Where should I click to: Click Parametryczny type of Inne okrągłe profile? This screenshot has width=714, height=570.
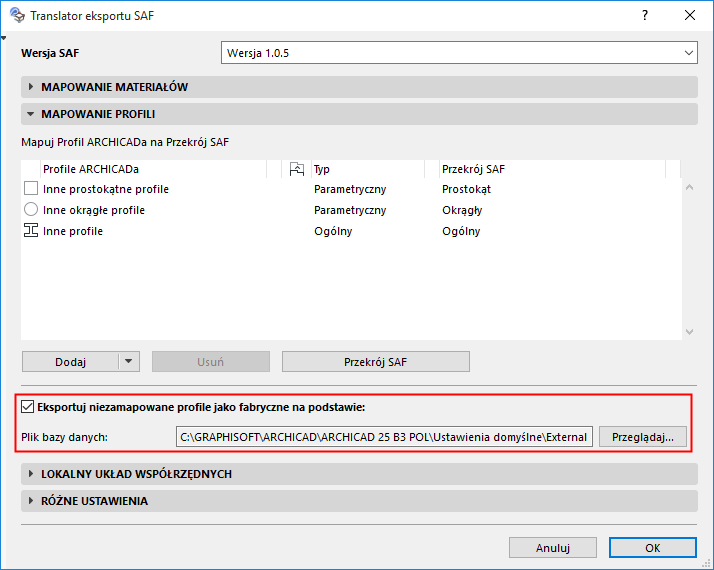(350, 210)
